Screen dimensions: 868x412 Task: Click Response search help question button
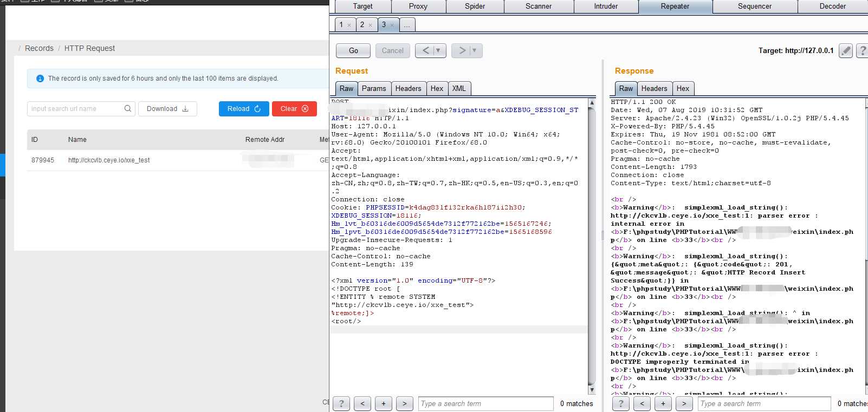(x=620, y=403)
